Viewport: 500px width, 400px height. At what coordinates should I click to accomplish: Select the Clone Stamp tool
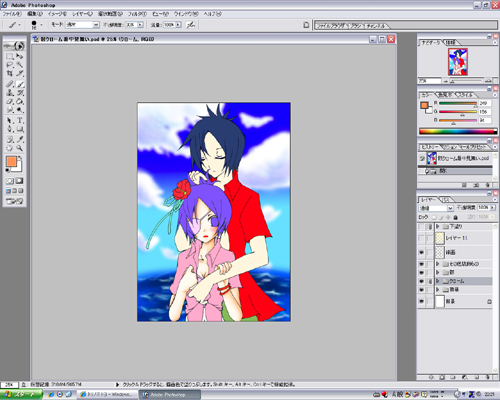point(10,93)
